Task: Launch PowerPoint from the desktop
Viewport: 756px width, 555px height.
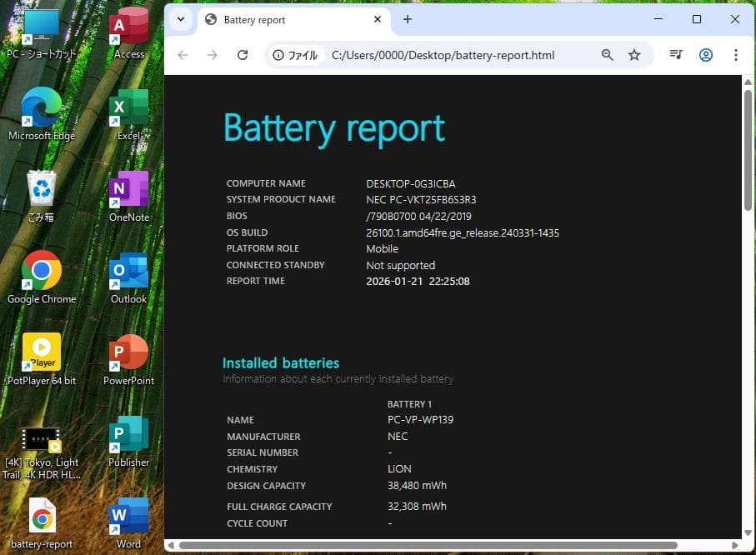Action: 127,352
